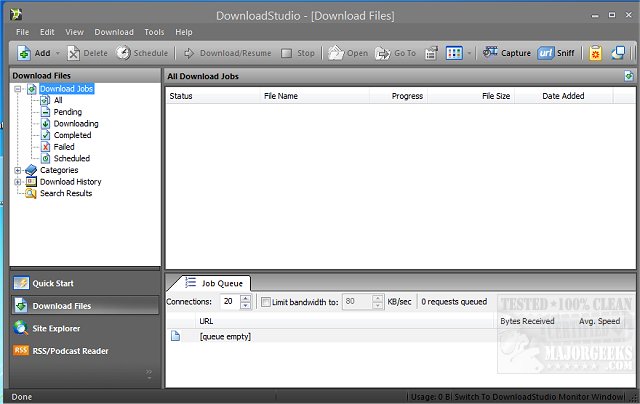Open the Download Files panel
Viewport: 640px width, 404px height.
pyautogui.click(x=85, y=306)
